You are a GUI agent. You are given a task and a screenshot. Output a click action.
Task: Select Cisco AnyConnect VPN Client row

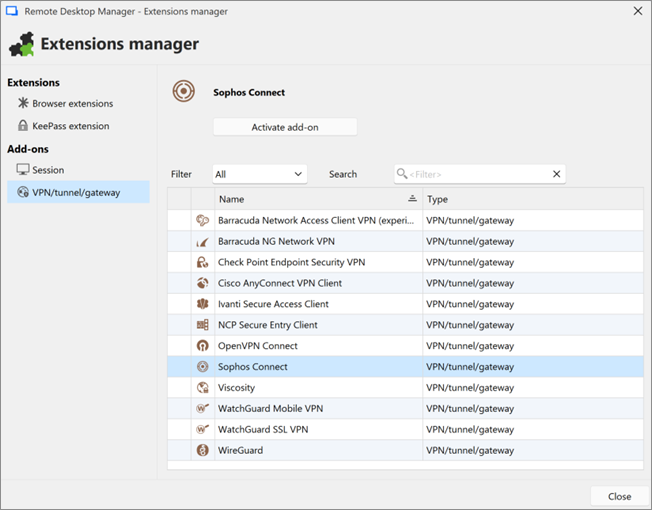[x=405, y=283]
